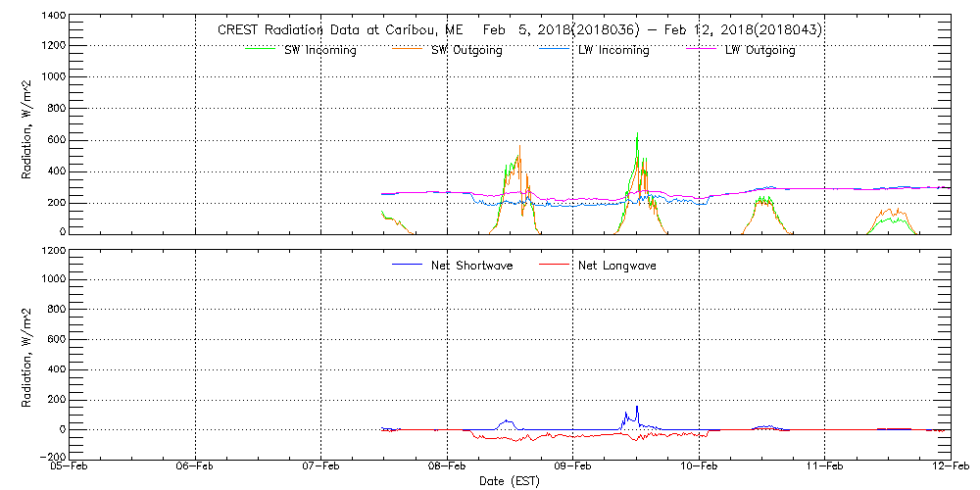Screen dimensions: 980x490
Task: Click the blue line sample beside Net Shortwave
Action: tap(408, 265)
